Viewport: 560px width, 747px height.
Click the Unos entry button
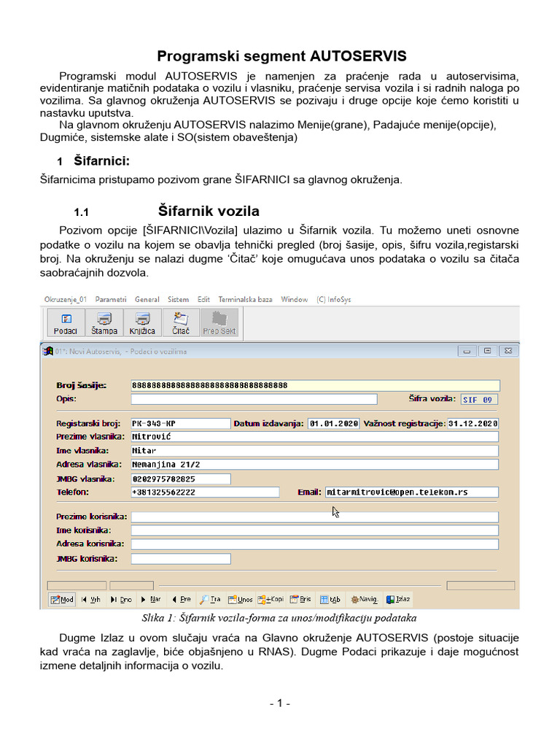[241, 600]
